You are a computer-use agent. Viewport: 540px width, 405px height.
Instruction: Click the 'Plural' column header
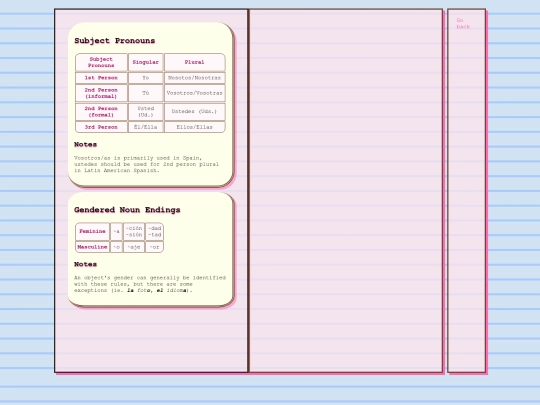tap(195, 62)
